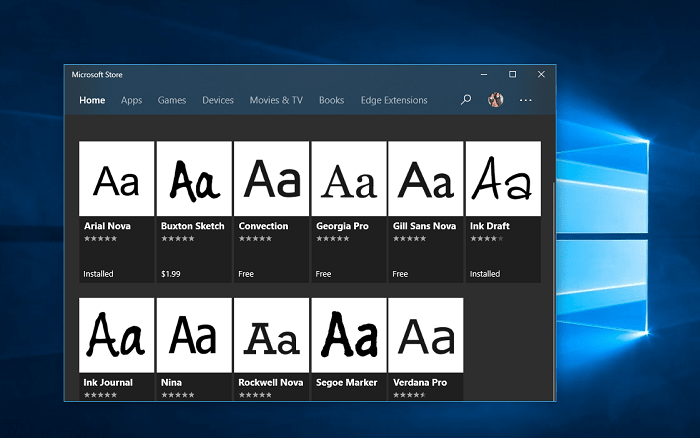The height and width of the screenshot is (438, 700).
Task: Click the star rating of Verdana Pro
Action: click(409, 395)
